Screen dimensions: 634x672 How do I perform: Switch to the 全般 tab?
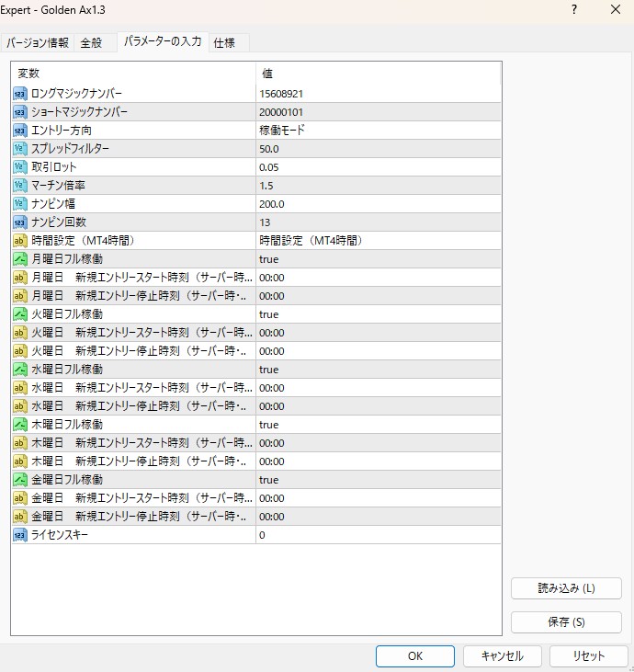click(x=96, y=43)
